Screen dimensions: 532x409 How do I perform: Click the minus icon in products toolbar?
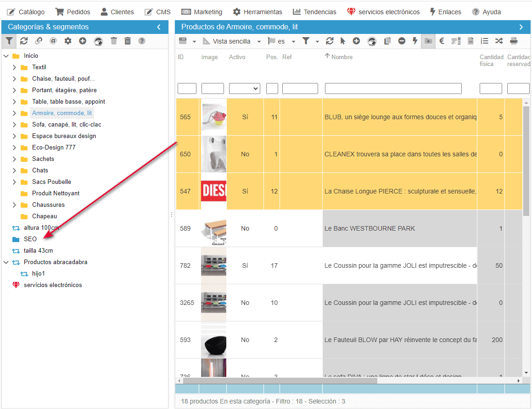click(402, 41)
